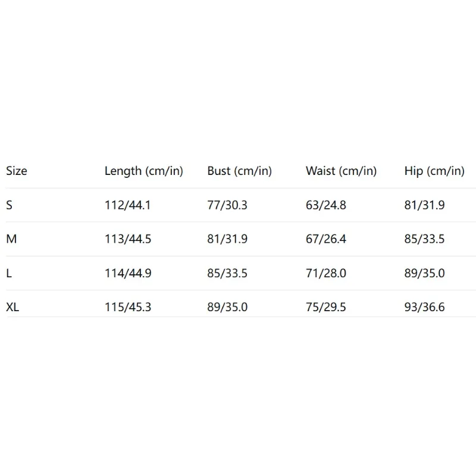476x476 pixels.
Task: Click the 93/36.6 hip cell
Action: 425,308
